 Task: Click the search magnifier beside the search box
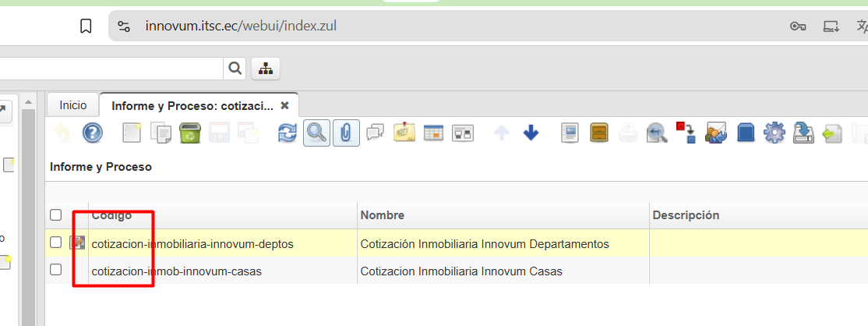(x=235, y=69)
